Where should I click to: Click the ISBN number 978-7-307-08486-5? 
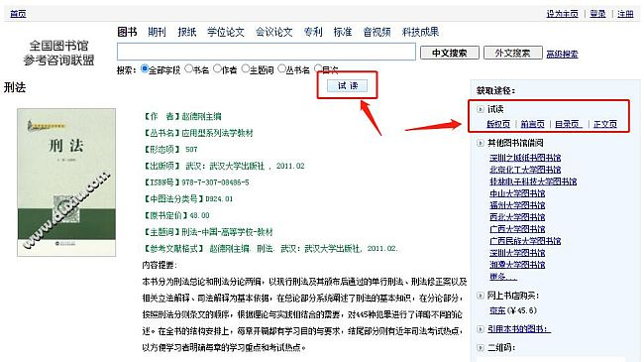click(215, 182)
